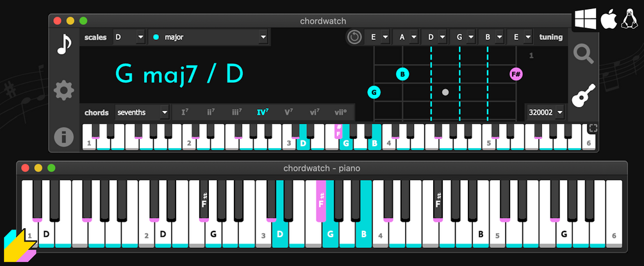Close the chordwatch piano window
The width and height of the screenshot is (644, 266).
(25, 168)
